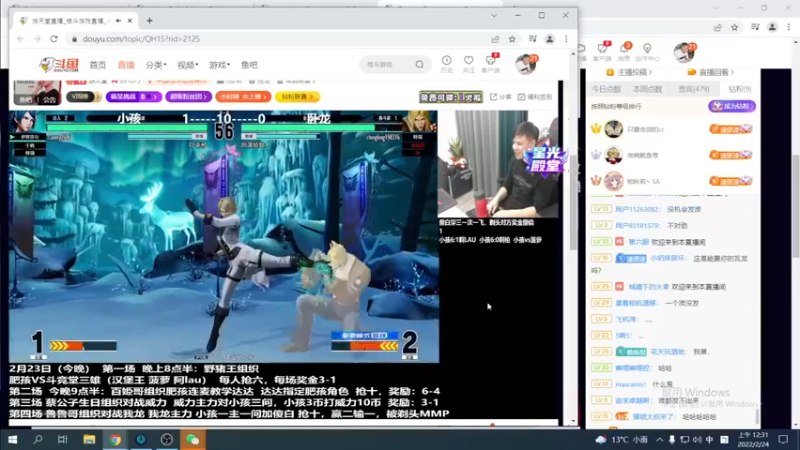This screenshot has height=450, width=800.
Task: Click the chat panel scrollbar in back window
Action: [757, 415]
